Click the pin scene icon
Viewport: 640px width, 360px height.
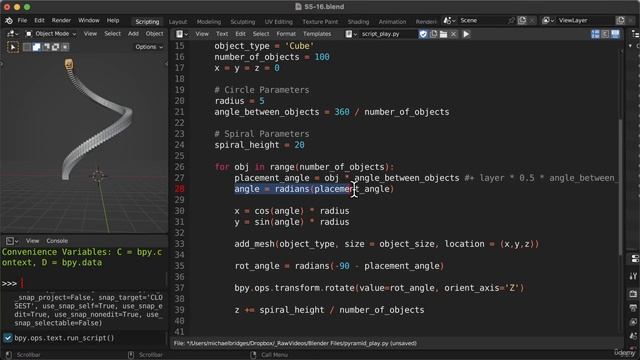512,20
